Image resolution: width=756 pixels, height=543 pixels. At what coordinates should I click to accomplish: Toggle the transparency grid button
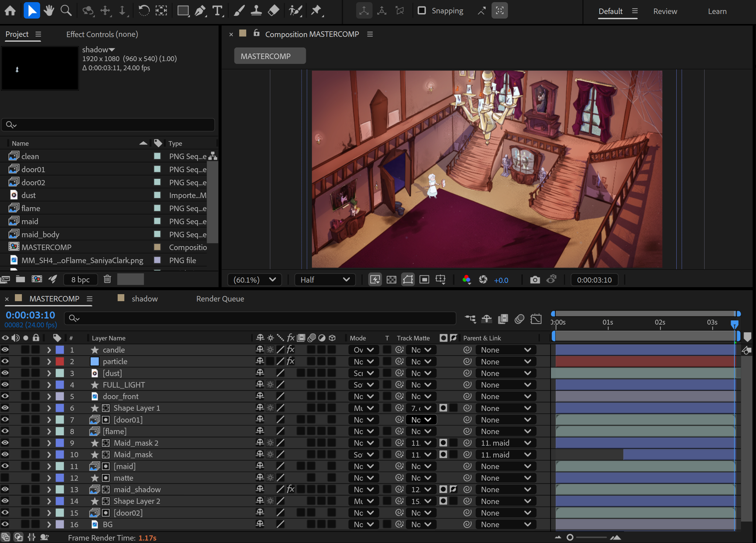[x=391, y=280]
